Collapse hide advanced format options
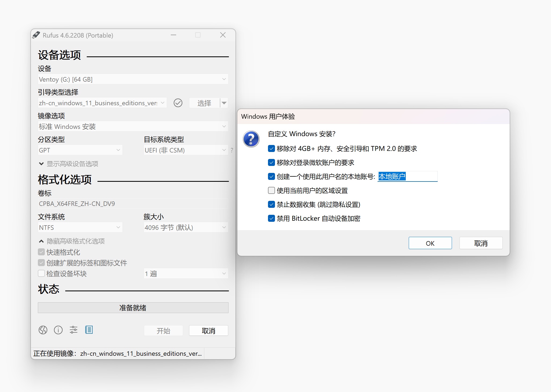551x392 pixels. click(72, 241)
